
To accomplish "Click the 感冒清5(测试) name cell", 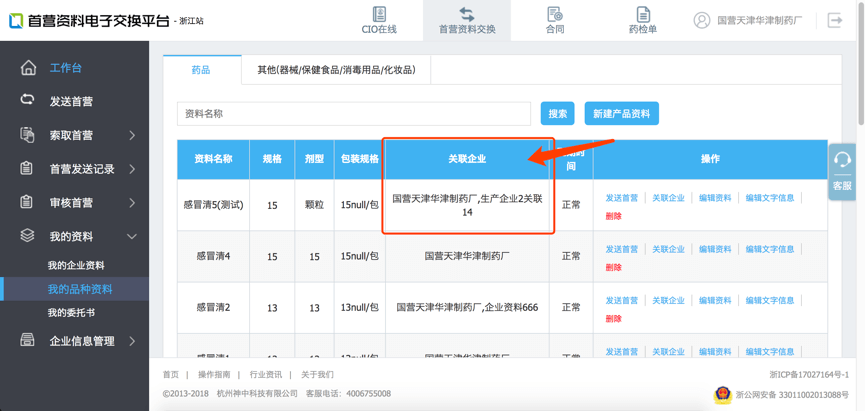I will (213, 205).
